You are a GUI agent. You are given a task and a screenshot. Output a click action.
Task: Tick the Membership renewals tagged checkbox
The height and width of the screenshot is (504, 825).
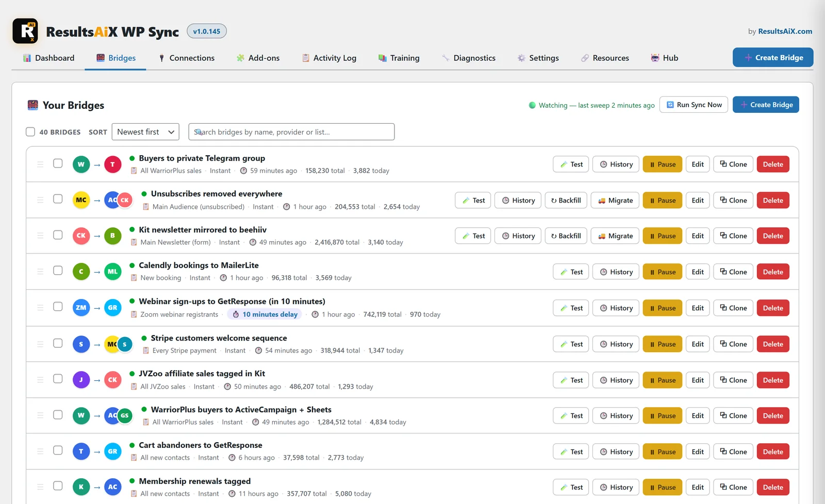tap(58, 486)
